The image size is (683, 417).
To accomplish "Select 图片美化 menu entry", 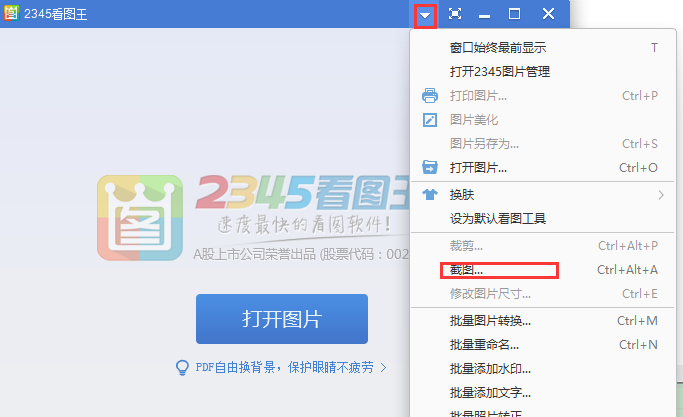I will point(542,120).
